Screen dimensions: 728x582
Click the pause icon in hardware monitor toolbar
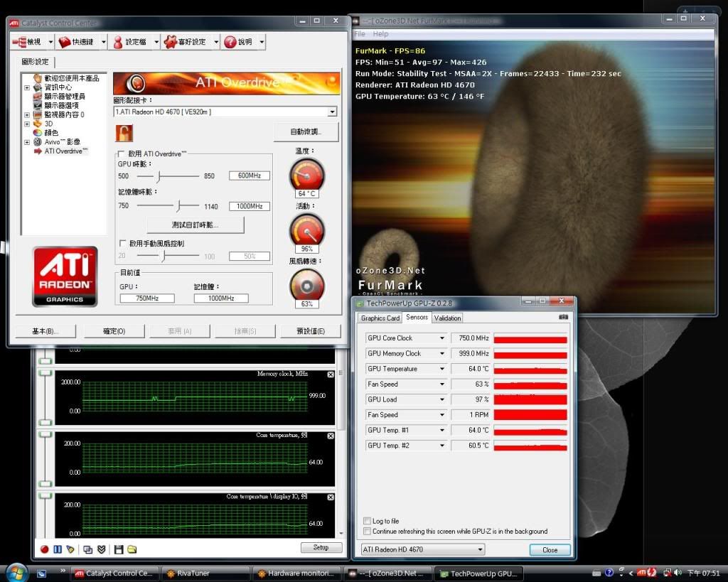click(58, 549)
